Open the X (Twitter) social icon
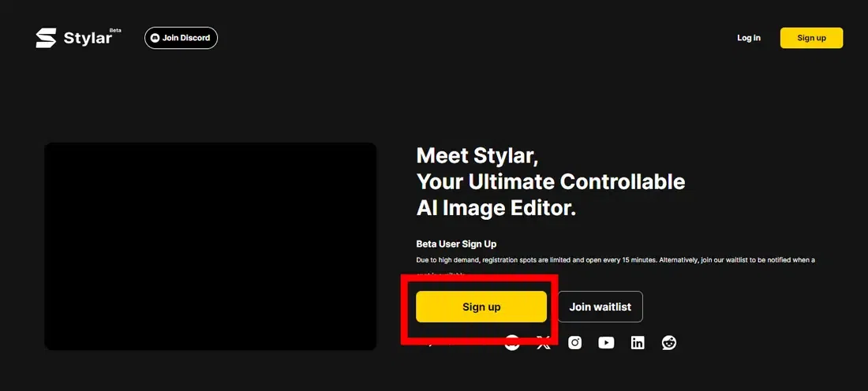The image size is (868, 391). 544,343
